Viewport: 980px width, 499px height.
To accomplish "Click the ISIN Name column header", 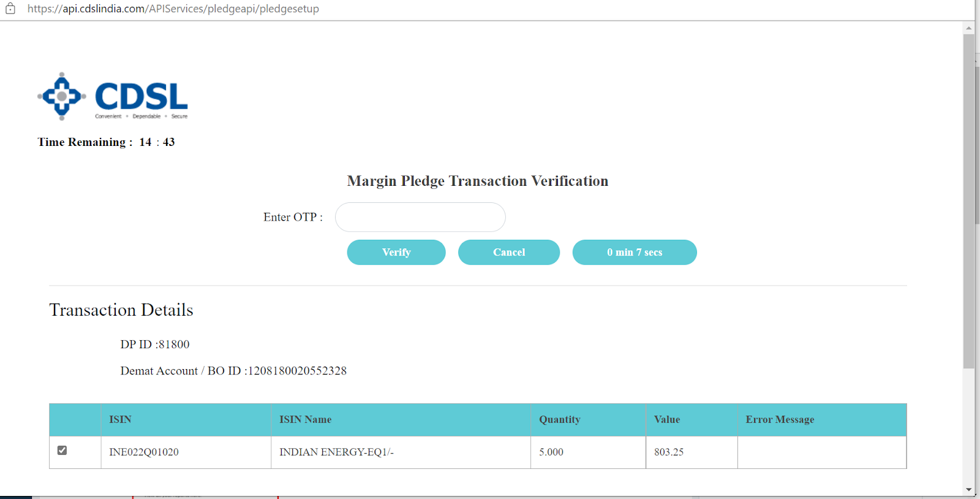I will 401,420.
